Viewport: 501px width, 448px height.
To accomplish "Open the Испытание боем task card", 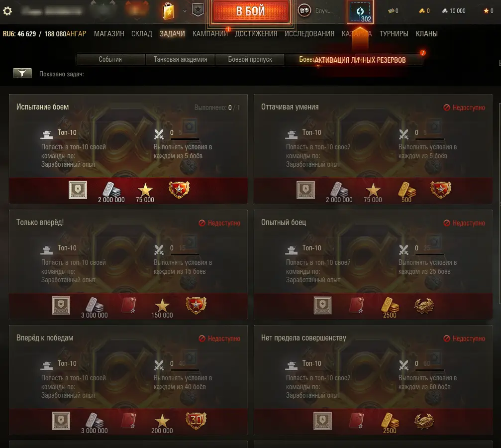I will pyautogui.click(x=128, y=149).
